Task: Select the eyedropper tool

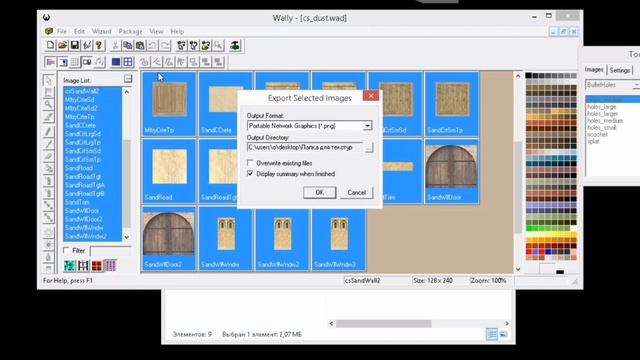Action: (49, 118)
